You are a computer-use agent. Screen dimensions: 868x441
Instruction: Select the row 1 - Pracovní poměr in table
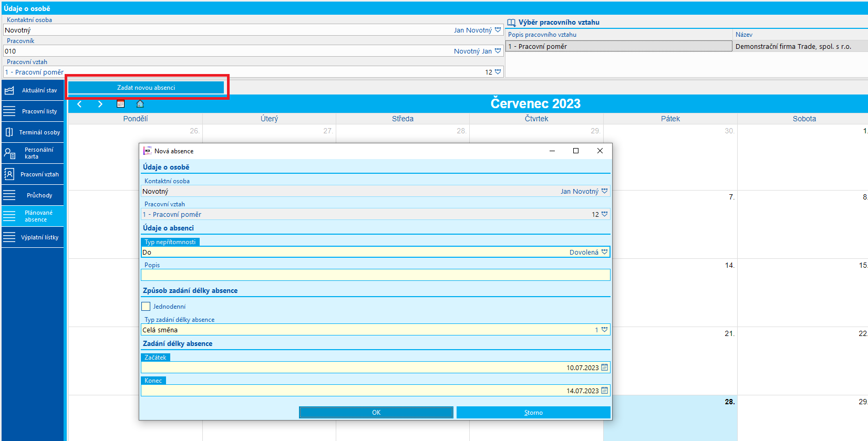point(619,47)
